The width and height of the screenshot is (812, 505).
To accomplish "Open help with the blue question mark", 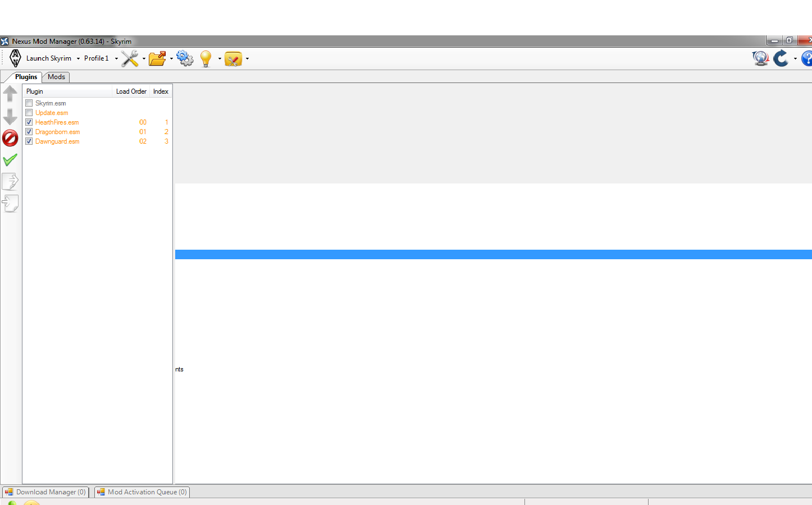I will (807, 58).
